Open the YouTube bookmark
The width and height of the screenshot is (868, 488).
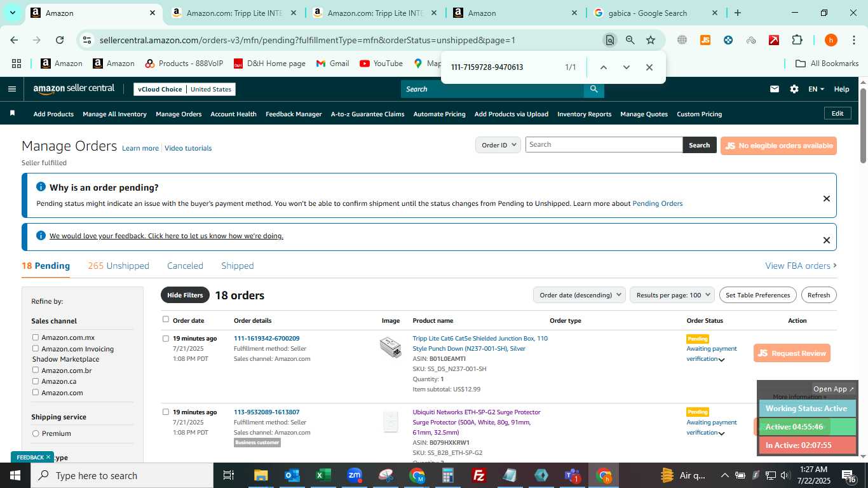[381, 64]
